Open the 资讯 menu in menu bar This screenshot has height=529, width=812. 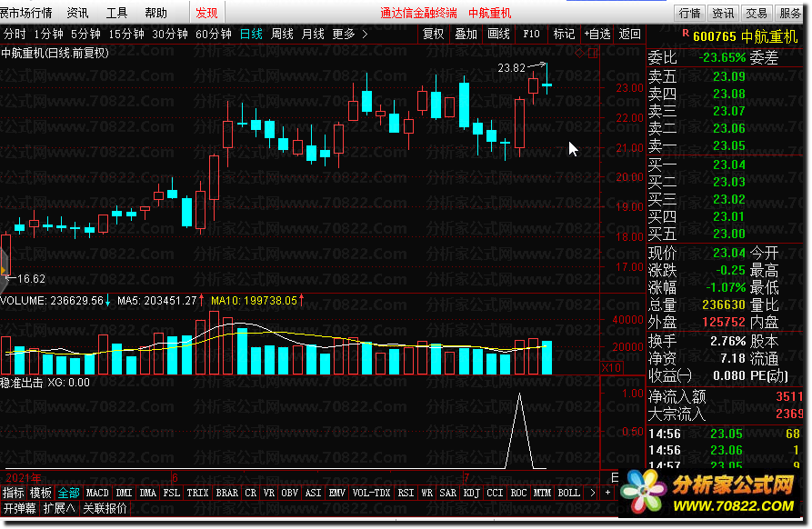coord(77,13)
